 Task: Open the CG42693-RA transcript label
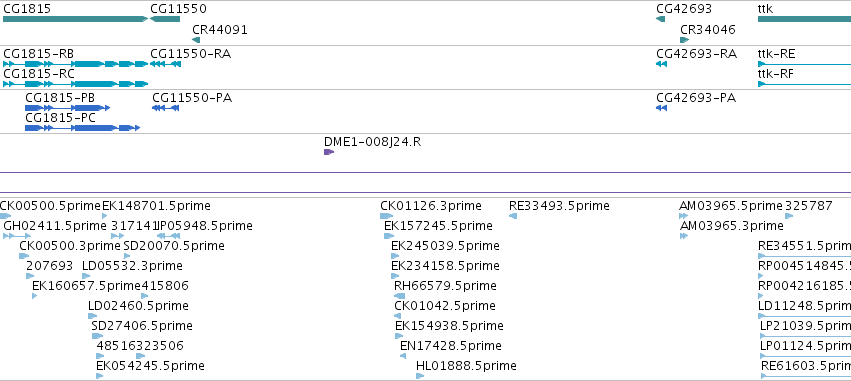point(697,54)
